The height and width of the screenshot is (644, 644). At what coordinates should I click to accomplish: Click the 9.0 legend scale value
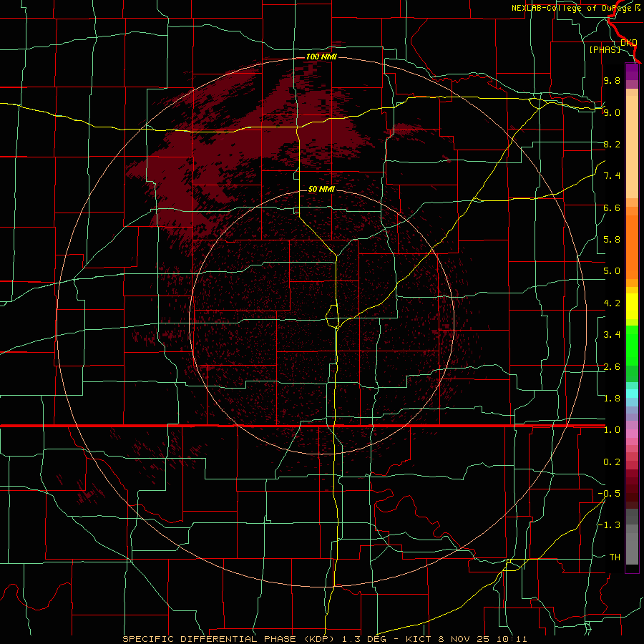(612, 112)
